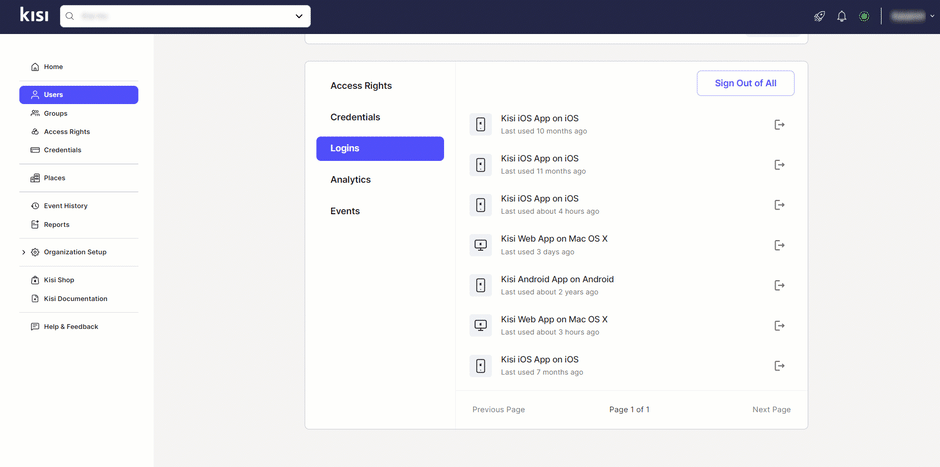Open the blurred account menu dropdown

coord(912,17)
